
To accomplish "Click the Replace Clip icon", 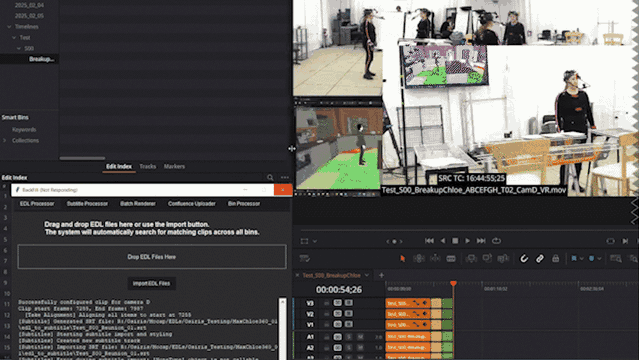I will tap(503, 258).
